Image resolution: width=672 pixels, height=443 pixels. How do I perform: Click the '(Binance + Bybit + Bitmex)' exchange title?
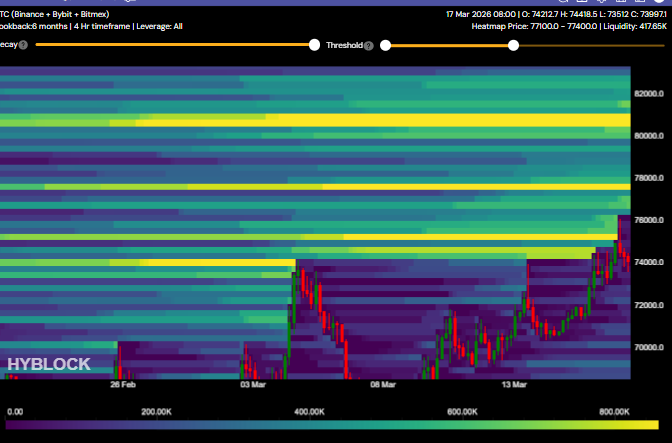[x=60, y=14]
